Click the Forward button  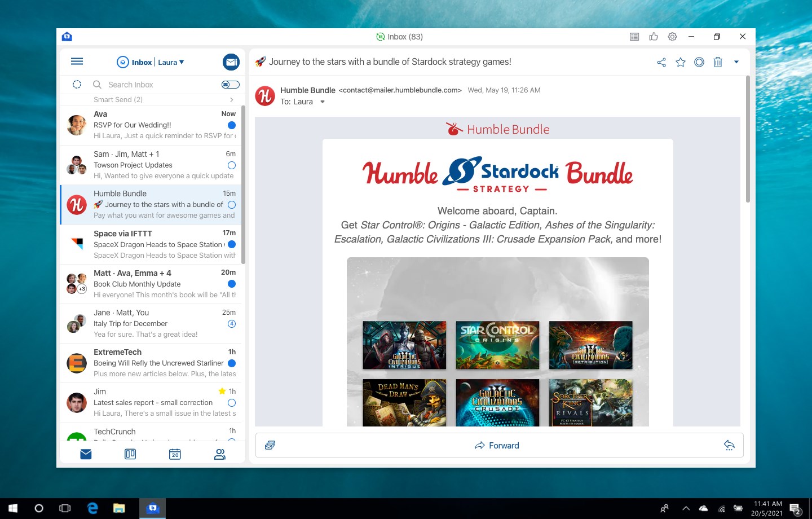pyautogui.click(x=497, y=445)
